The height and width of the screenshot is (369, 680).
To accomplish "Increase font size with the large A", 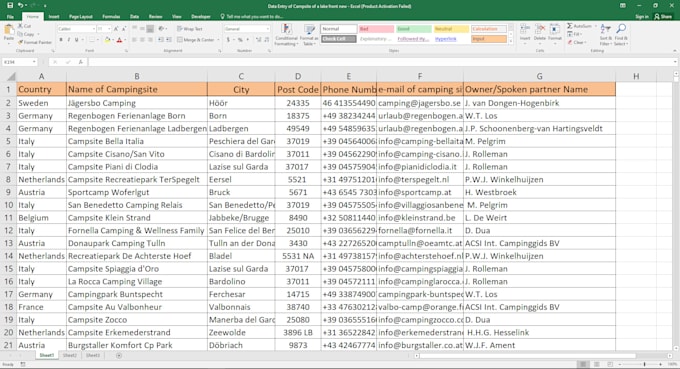I will [x=116, y=29].
